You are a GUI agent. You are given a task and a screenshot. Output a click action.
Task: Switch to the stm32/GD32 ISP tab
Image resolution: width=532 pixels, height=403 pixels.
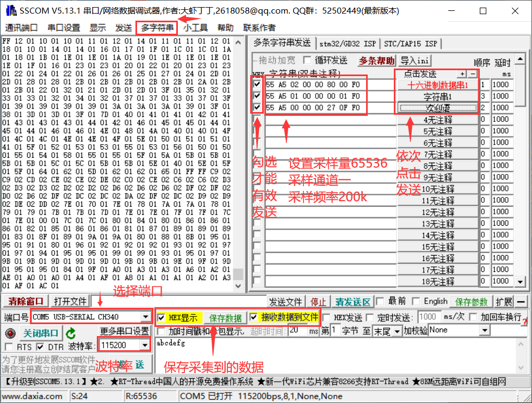(x=348, y=44)
